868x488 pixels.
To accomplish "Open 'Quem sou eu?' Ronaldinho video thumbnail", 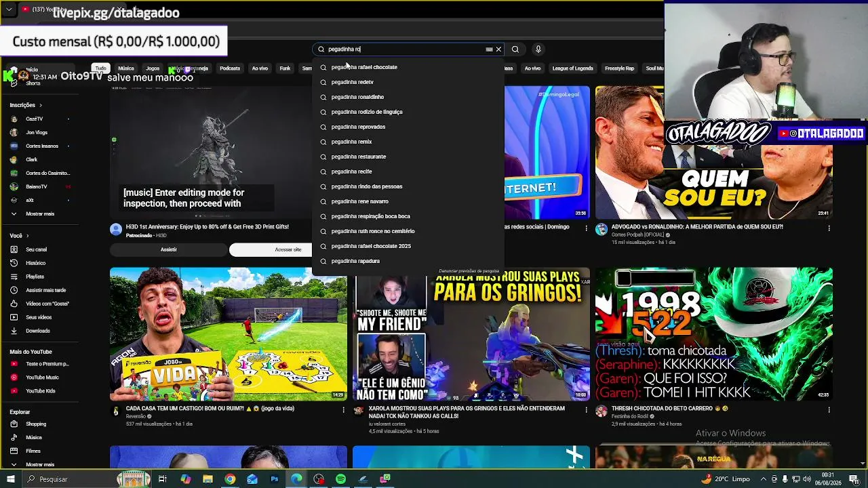I will point(714,152).
